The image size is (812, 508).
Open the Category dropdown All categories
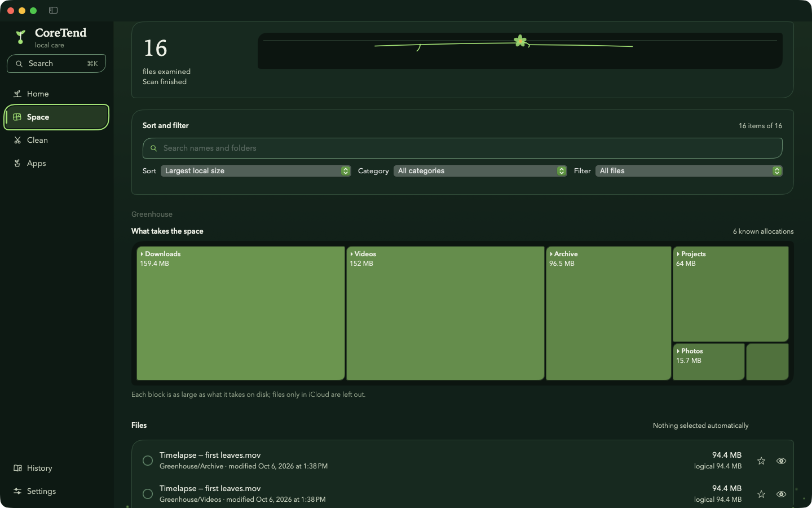click(480, 171)
